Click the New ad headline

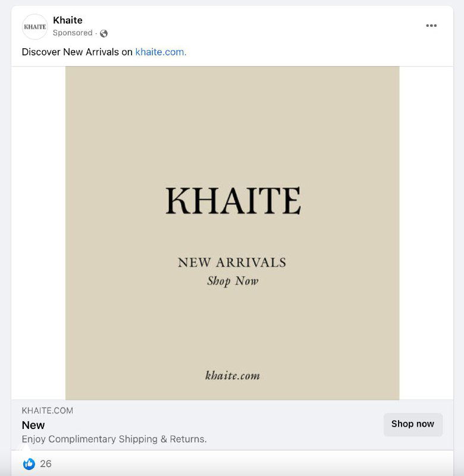click(x=33, y=425)
